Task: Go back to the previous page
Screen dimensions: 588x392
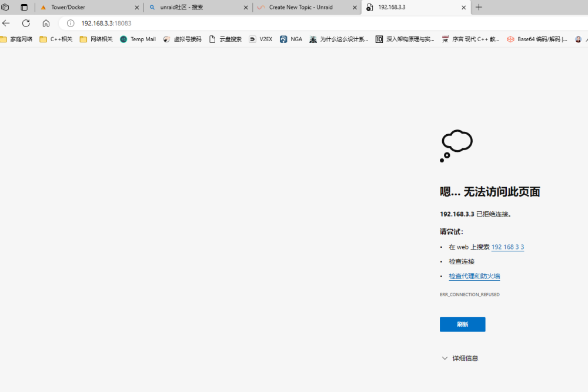Action: 6,24
